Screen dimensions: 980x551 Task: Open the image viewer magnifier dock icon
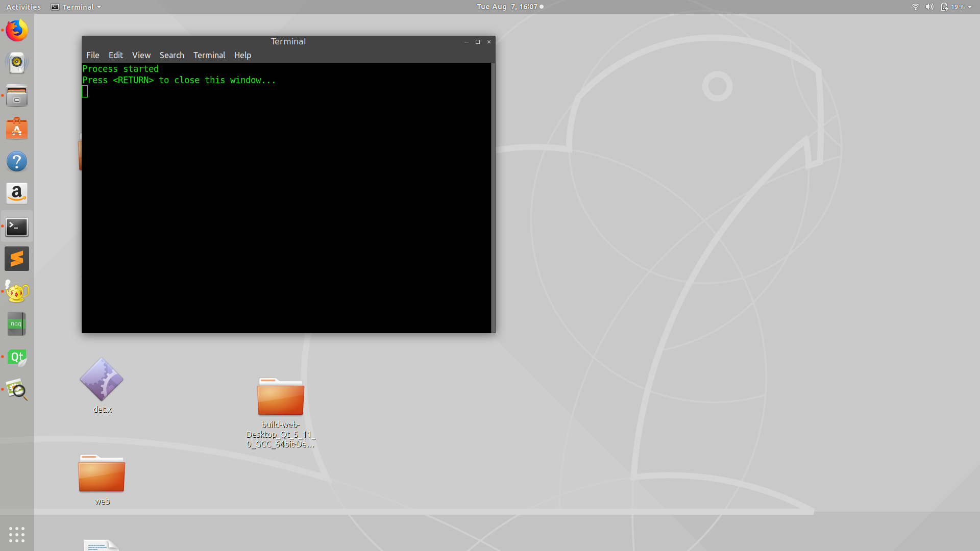tap(17, 390)
